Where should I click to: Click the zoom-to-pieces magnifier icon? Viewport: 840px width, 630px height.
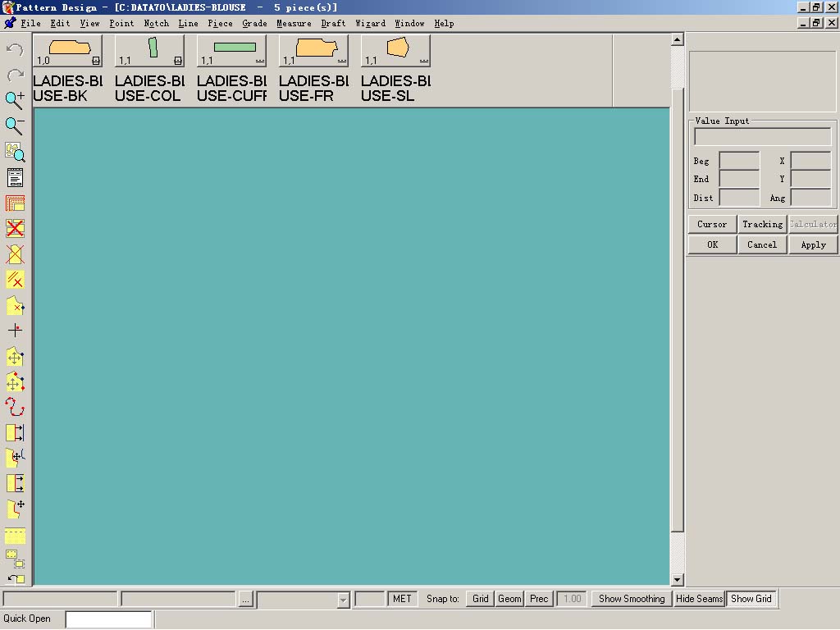coord(15,152)
